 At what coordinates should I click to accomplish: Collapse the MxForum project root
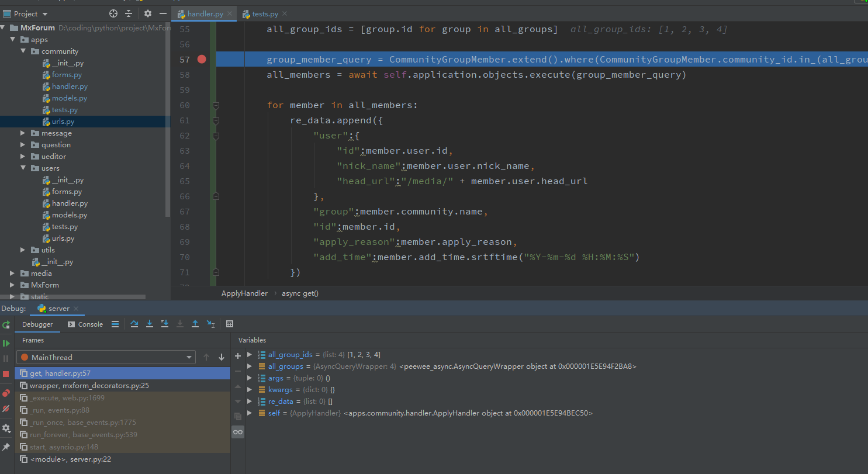tap(4, 27)
